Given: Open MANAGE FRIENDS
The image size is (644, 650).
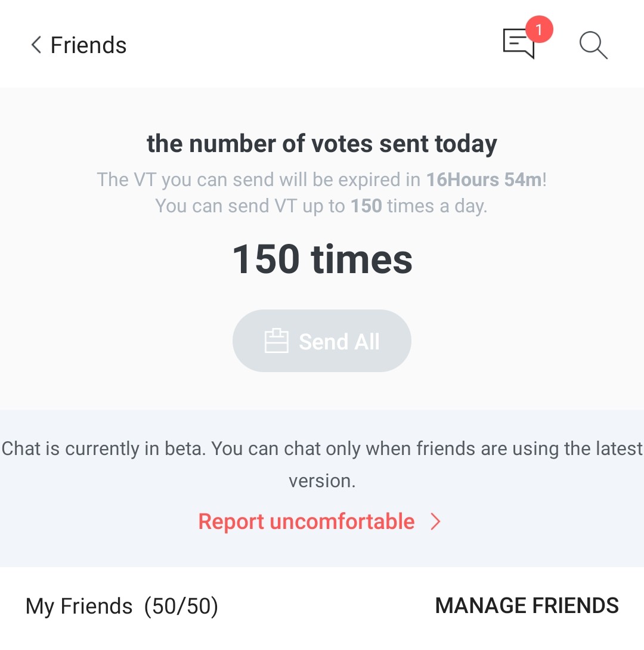Looking at the screenshot, I should point(527,606).
